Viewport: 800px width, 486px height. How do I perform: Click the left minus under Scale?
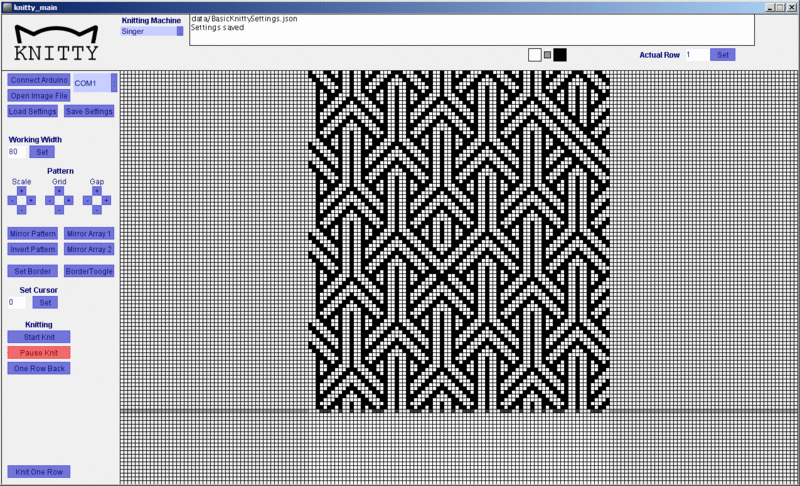pos(11,201)
